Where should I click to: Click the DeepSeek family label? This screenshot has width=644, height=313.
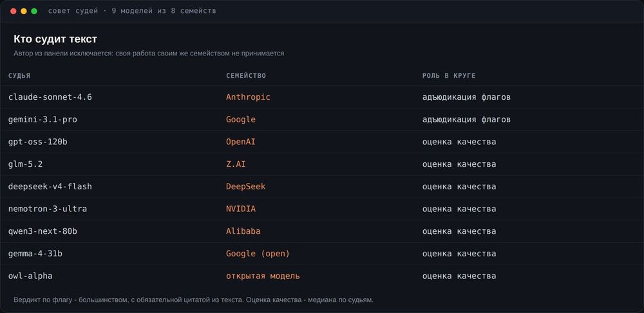point(245,187)
